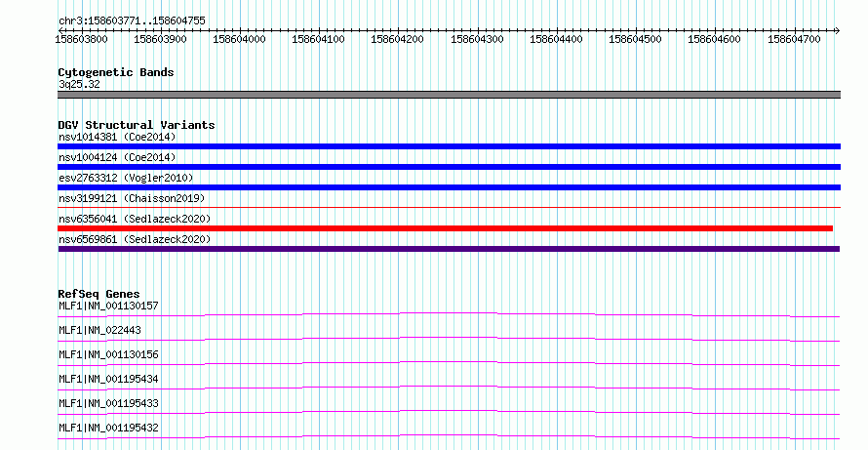Click ruler position 158604500

[x=636, y=39]
